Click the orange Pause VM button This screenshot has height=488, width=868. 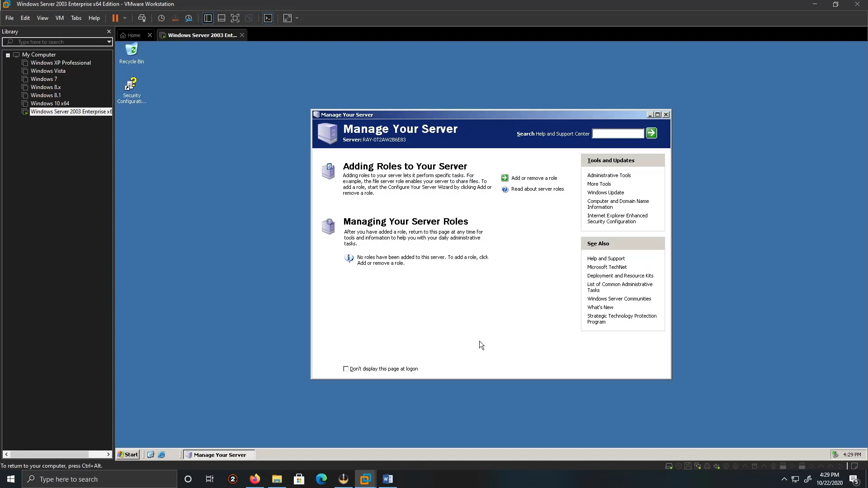coord(115,18)
